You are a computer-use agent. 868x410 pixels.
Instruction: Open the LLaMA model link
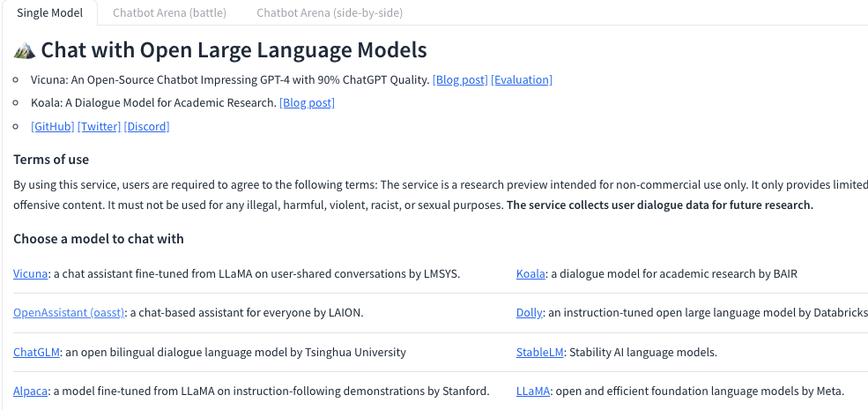click(533, 391)
